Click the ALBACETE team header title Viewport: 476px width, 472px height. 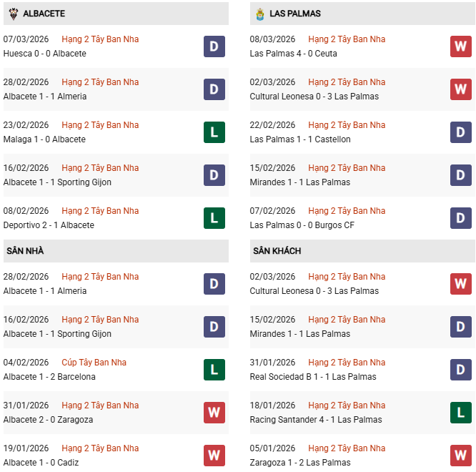(44, 14)
